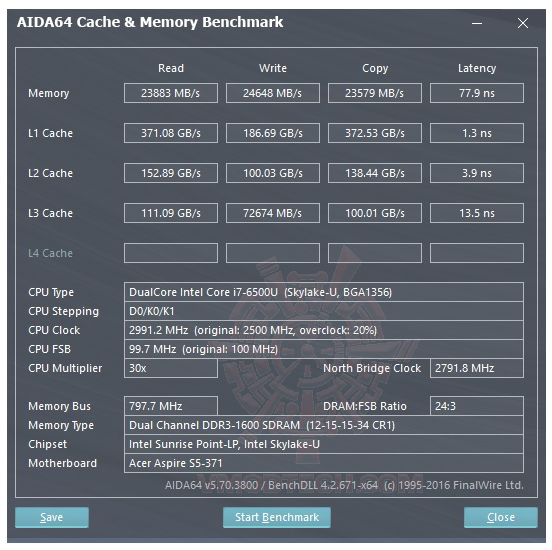Select L3 Cache Write 72674 MB/s
This screenshot has width=552, height=550.
click(273, 213)
